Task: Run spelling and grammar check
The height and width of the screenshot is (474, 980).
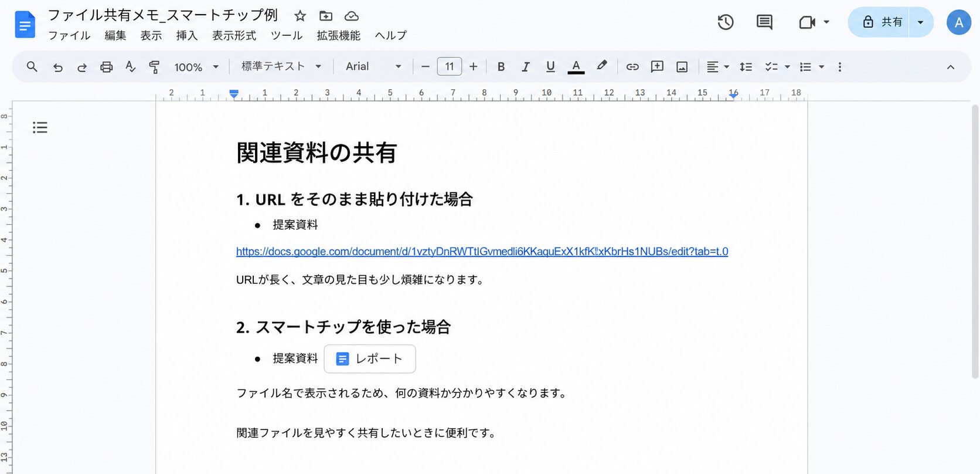Action: (130, 67)
